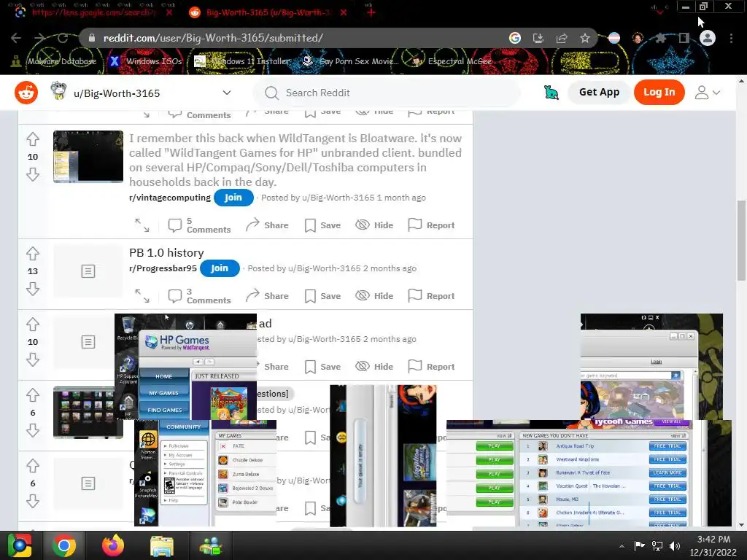
Task: Hide the 10-point post from 2 months ago
Action: 374,367
